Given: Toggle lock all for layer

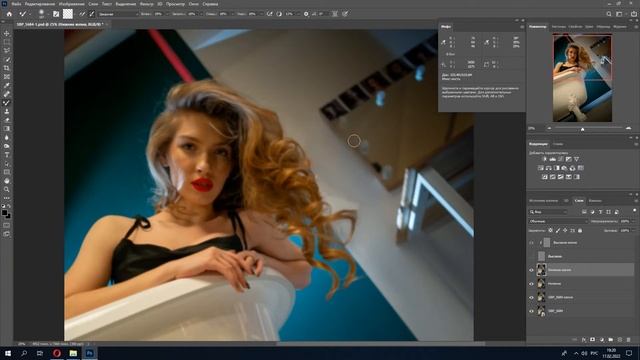Looking at the screenshot, I should click(580, 231).
